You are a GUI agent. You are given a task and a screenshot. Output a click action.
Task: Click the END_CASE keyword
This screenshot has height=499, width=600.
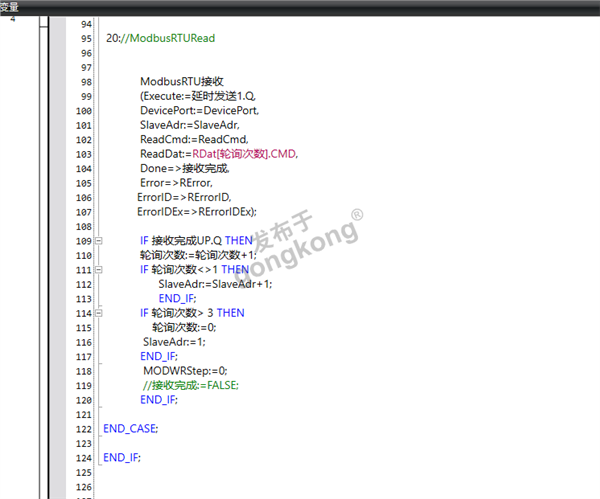(x=130, y=428)
